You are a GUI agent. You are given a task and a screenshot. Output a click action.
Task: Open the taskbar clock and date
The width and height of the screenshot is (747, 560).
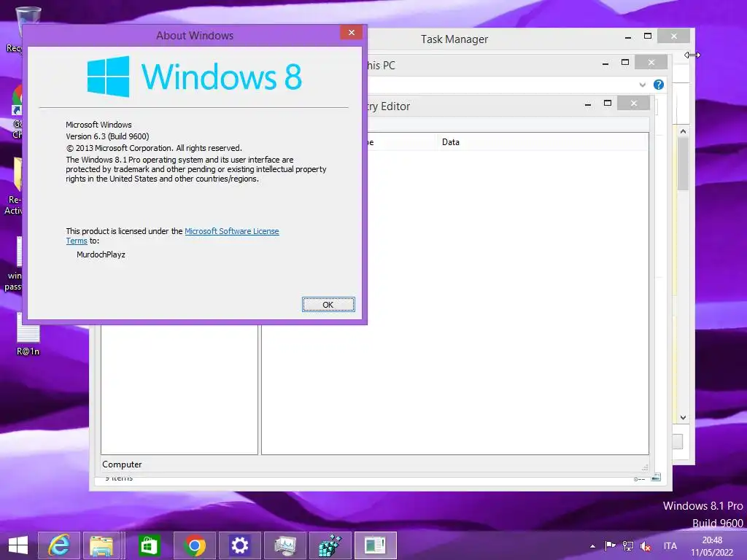click(x=712, y=546)
